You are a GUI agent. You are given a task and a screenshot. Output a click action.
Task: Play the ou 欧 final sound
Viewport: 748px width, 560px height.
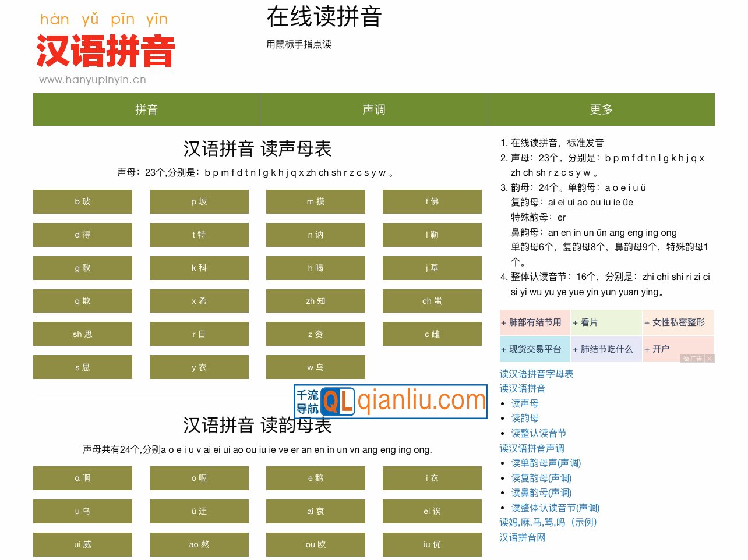(315, 544)
